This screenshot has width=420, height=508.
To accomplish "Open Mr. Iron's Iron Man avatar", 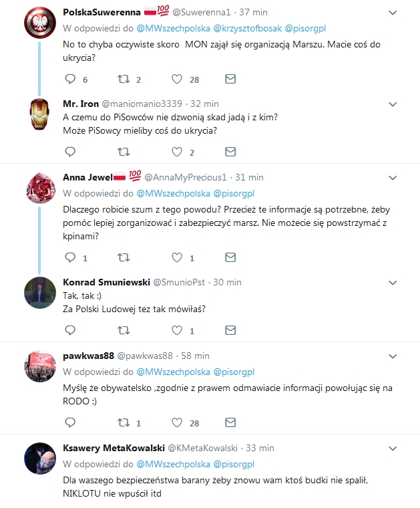I will point(39,115).
